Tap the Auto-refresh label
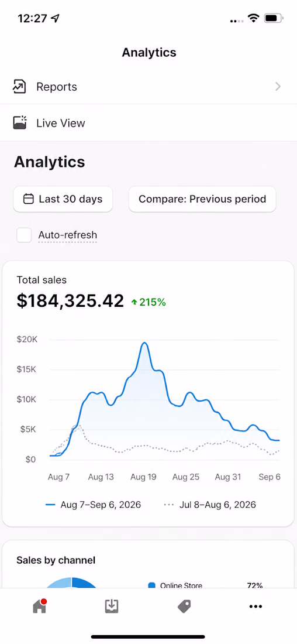 pyautogui.click(x=68, y=235)
